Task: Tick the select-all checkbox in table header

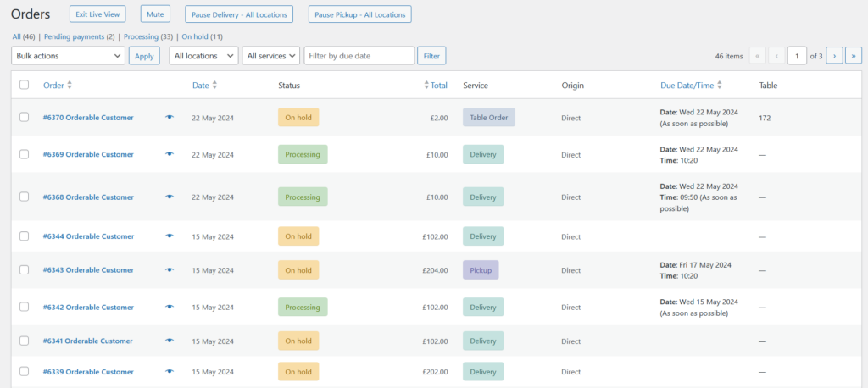Action: point(24,85)
